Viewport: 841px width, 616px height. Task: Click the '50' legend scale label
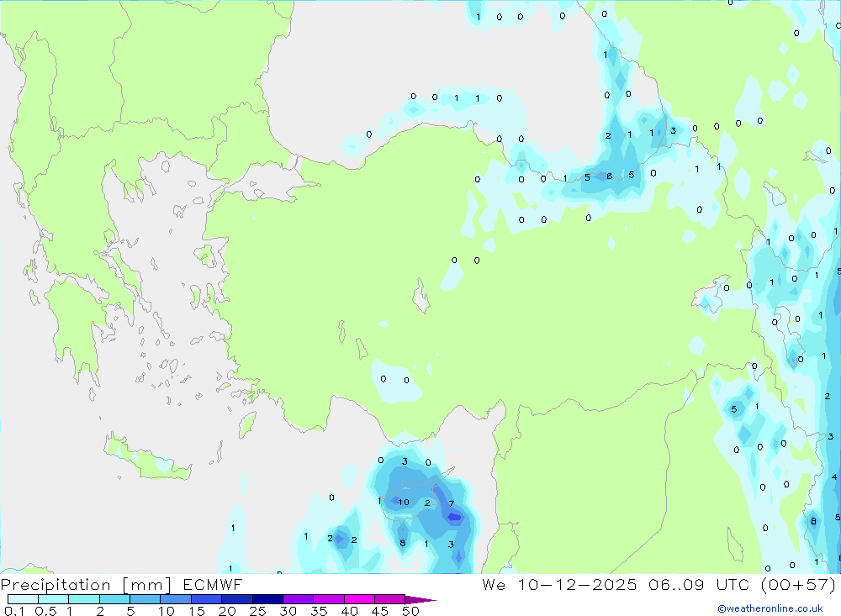(410, 611)
